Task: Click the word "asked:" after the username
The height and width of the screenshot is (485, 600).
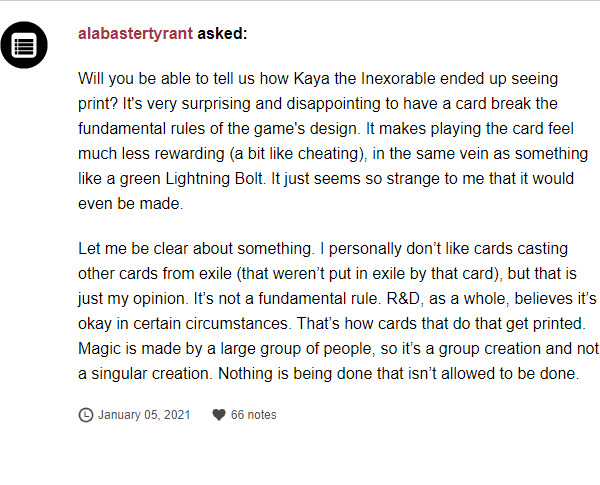Action: point(222,33)
